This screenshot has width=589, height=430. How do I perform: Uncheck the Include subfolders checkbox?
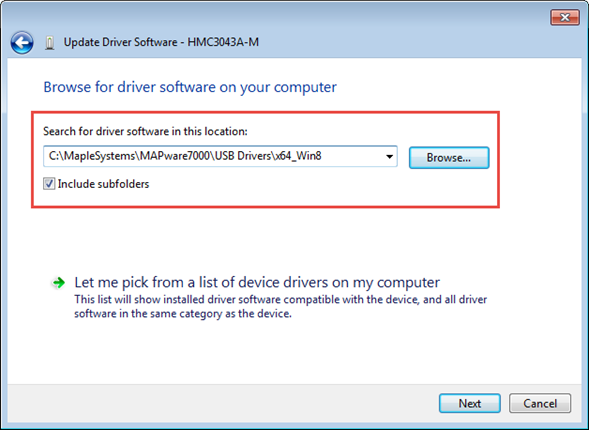pos(49,184)
